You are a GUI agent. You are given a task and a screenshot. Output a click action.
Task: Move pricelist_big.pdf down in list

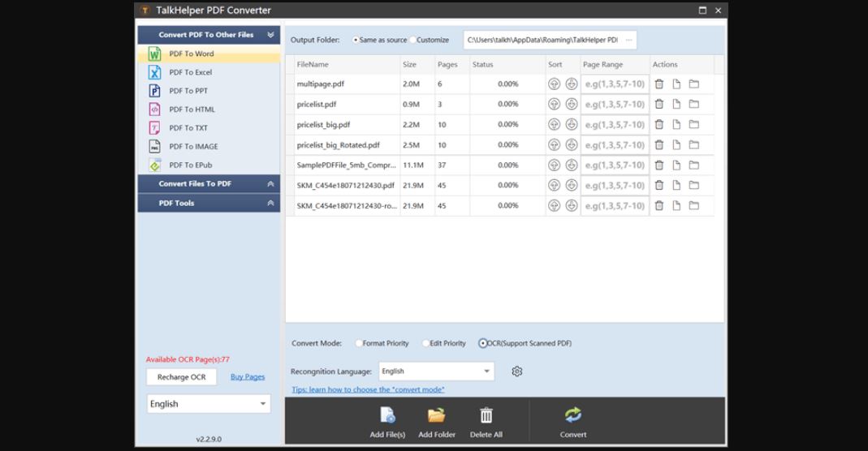(x=572, y=124)
